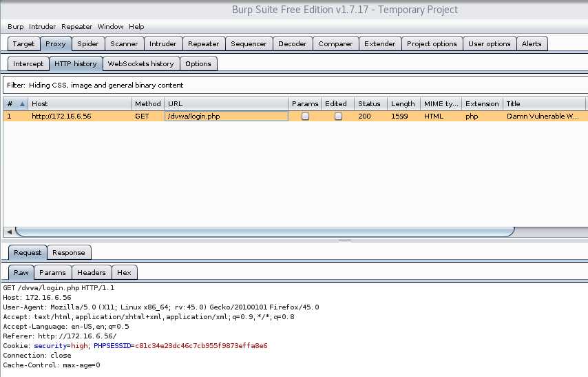Sort history by Params column
Screen dimensions: 588x377
coord(305,103)
